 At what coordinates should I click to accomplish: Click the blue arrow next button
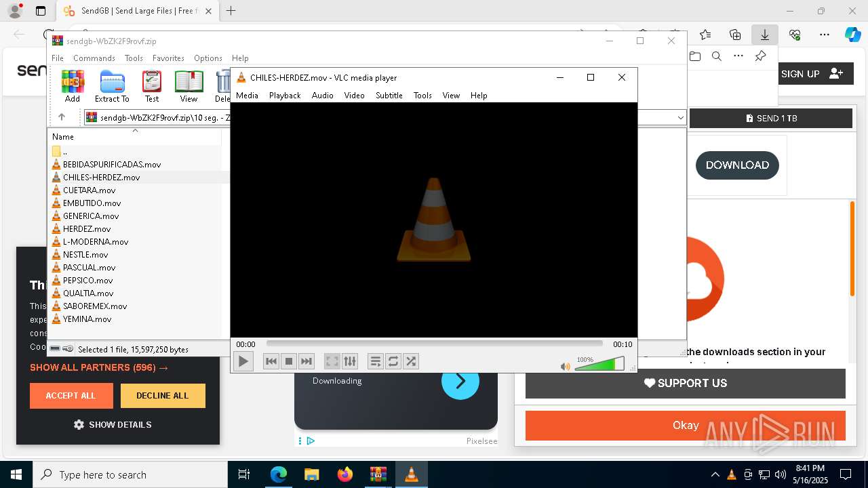coord(460,381)
